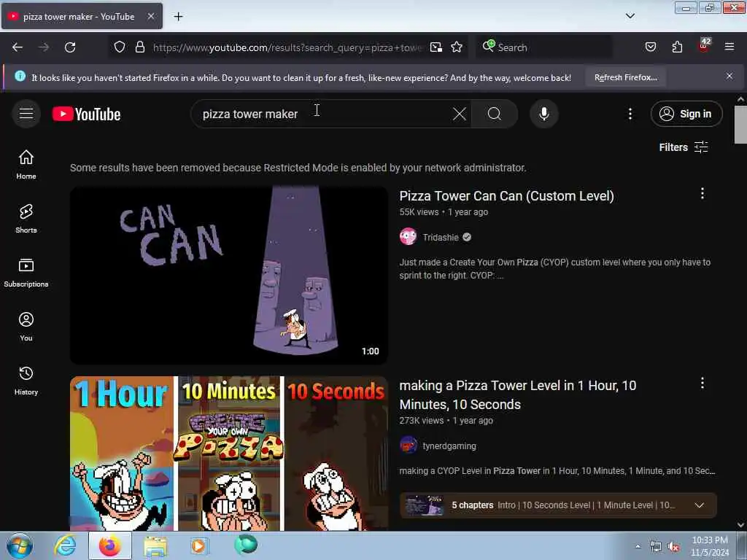747x560 pixels.
Task: Go to Home in the sidebar
Action: 26,164
